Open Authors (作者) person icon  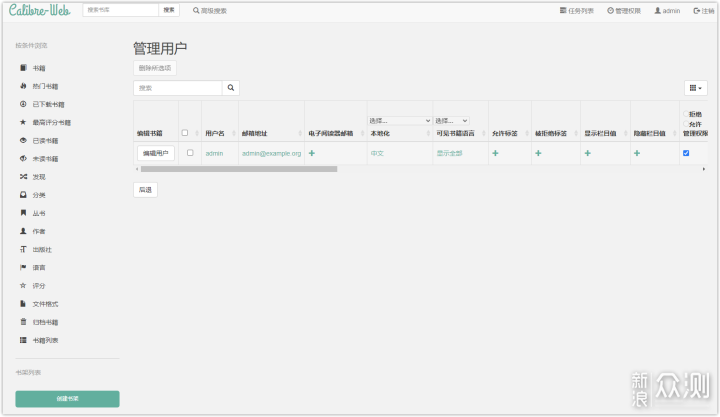(x=23, y=231)
